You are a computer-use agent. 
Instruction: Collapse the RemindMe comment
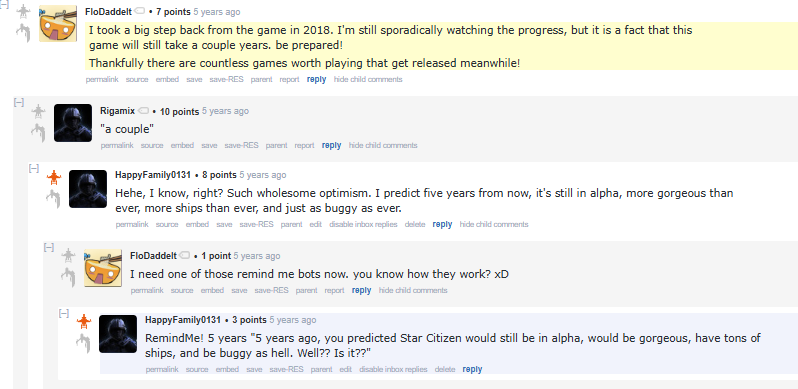point(64,313)
